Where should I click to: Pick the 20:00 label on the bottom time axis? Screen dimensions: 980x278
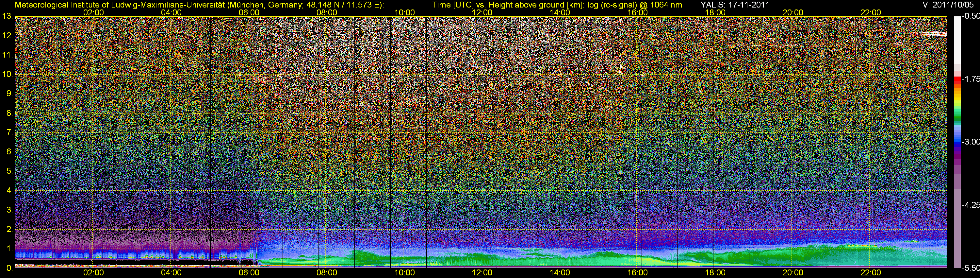pos(793,273)
